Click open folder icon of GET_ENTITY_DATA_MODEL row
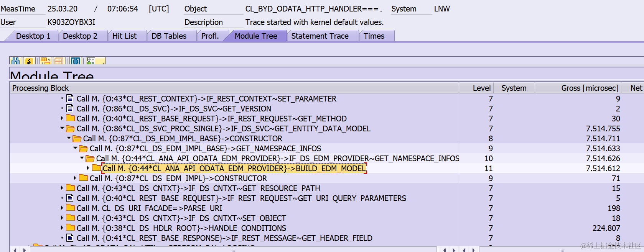Image resolution: width=644 pixels, height=252 pixels. [x=70, y=128]
